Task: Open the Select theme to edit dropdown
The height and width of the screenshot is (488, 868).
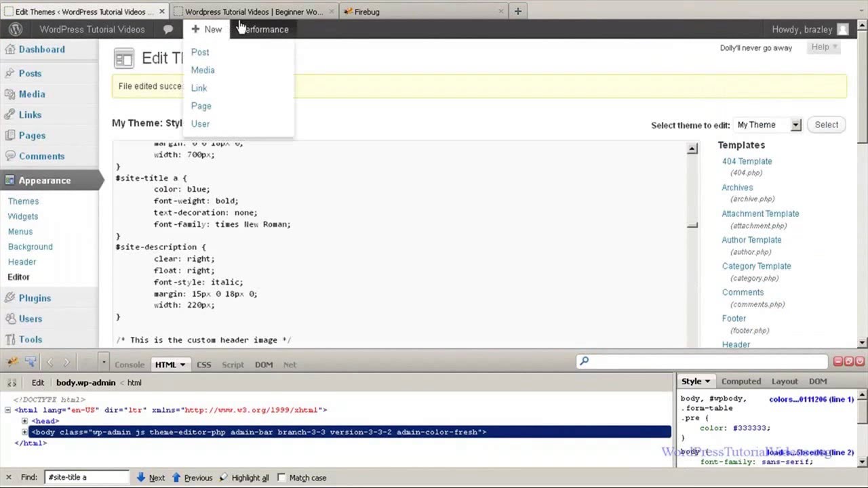Action: coord(768,125)
